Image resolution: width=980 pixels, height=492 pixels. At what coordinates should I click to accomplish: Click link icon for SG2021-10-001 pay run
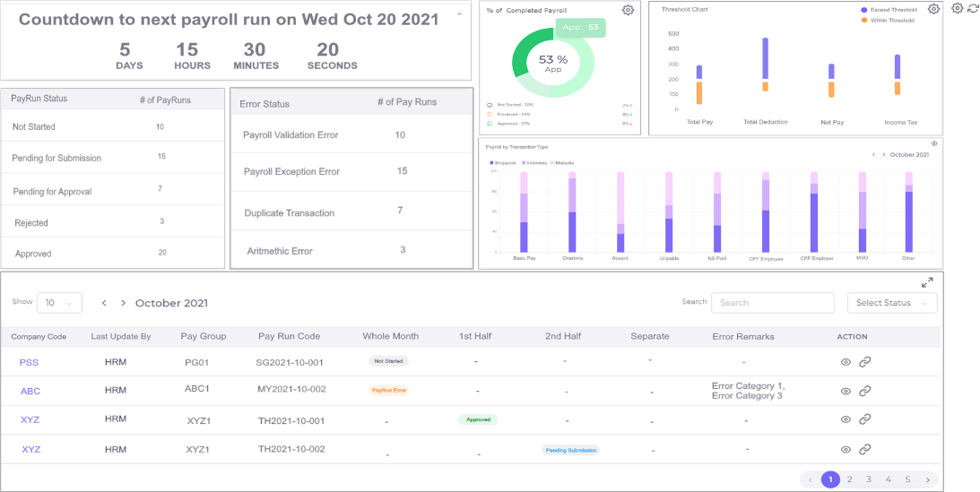pyautogui.click(x=865, y=361)
